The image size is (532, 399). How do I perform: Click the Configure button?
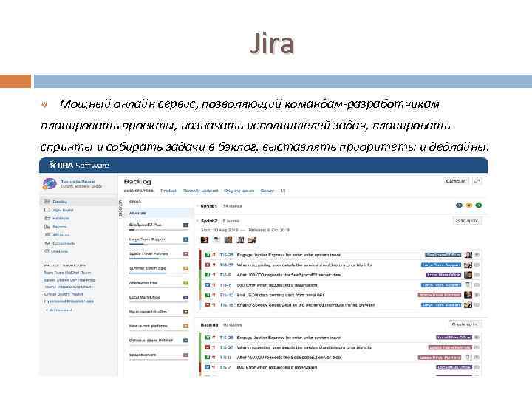[456, 181]
